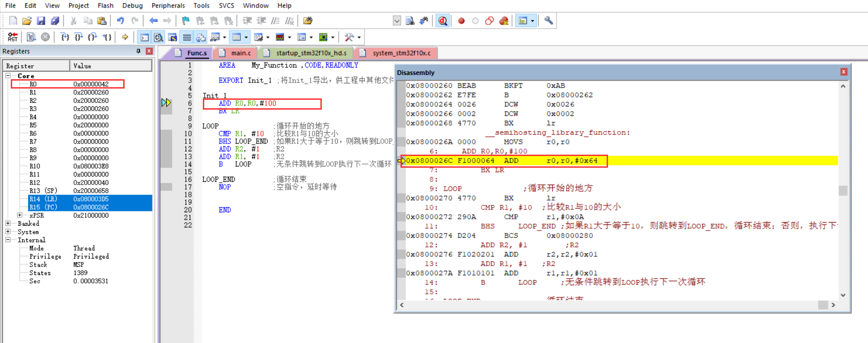Open the Peripherals menu
The width and height of the screenshot is (868, 343).
point(168,6)
